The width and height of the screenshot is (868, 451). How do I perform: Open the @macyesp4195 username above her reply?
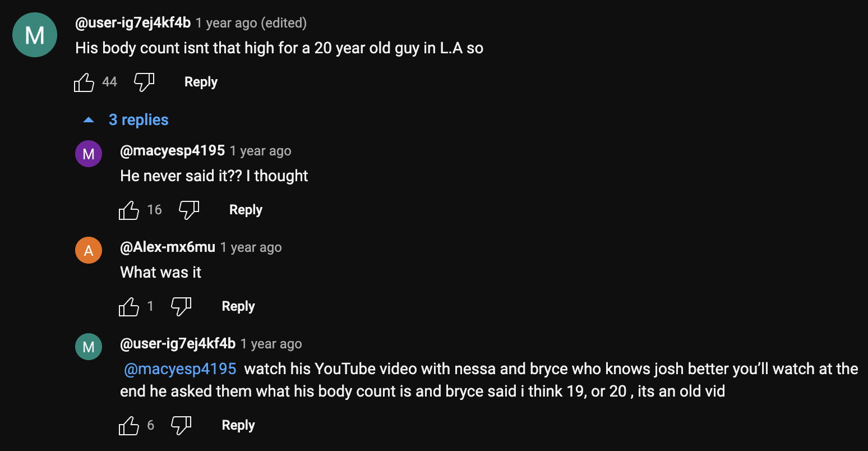(x=172, y=151)
